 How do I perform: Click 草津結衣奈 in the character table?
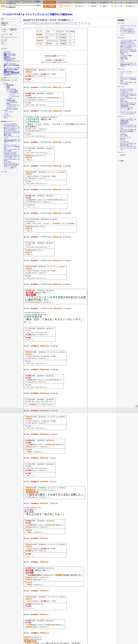click(40, 41)
